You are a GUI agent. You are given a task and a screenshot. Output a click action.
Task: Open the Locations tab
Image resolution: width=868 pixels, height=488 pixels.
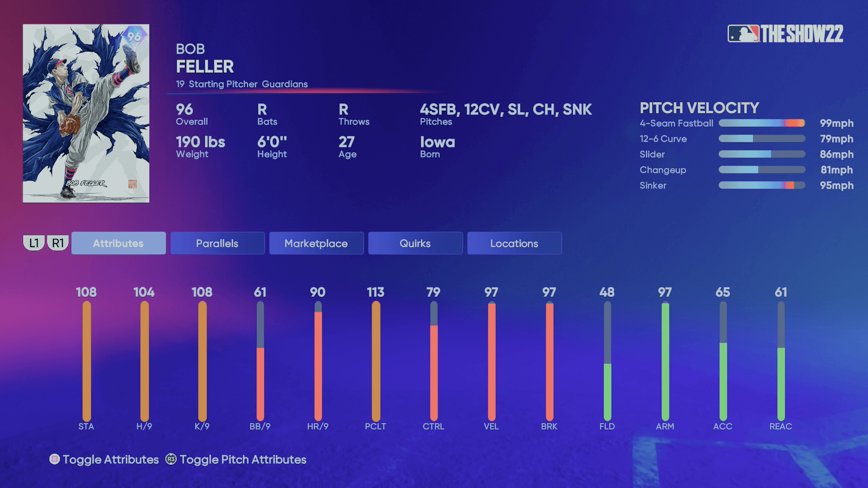(514, 243)
